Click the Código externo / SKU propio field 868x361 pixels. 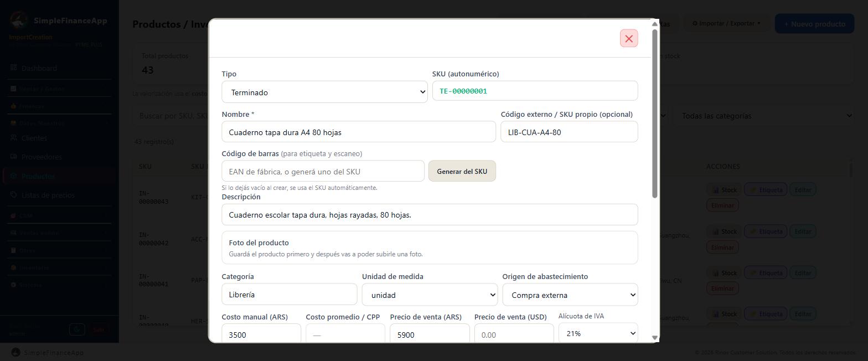coord(569,132)
